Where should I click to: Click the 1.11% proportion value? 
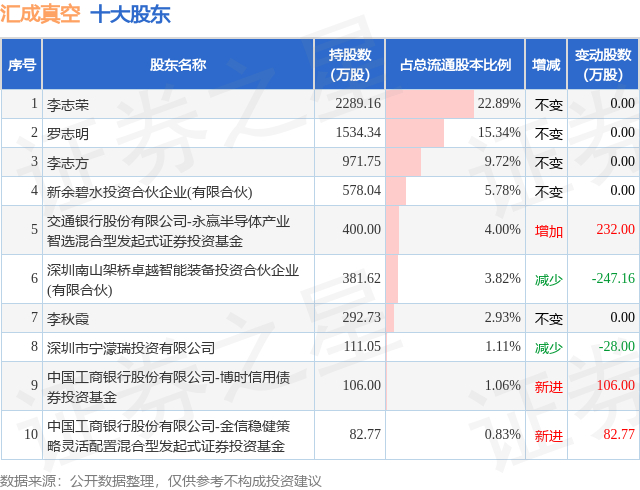(503, 346)
